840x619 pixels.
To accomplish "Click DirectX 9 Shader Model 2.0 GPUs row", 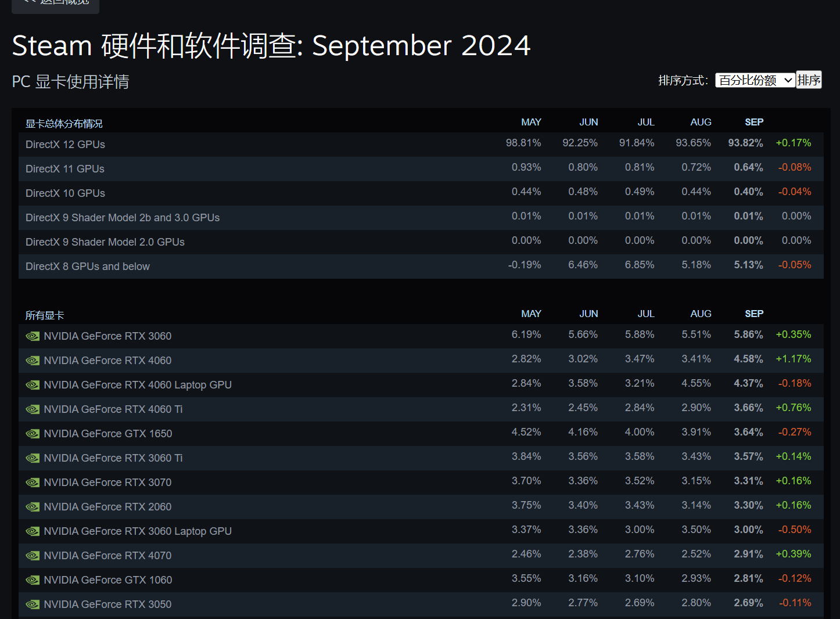I will click(x=105, y=242).
